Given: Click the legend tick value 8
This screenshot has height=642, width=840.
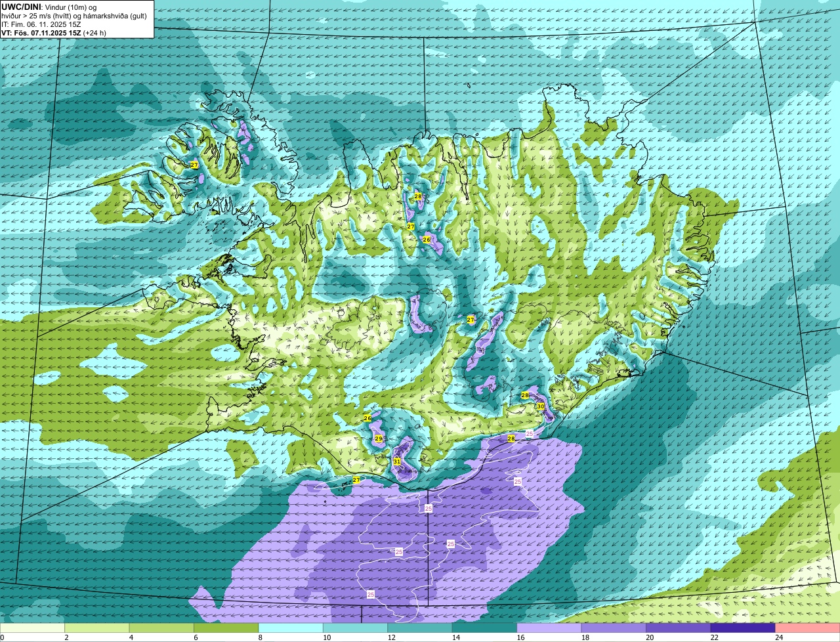Looking at the screenshot, I should (260, 637).
